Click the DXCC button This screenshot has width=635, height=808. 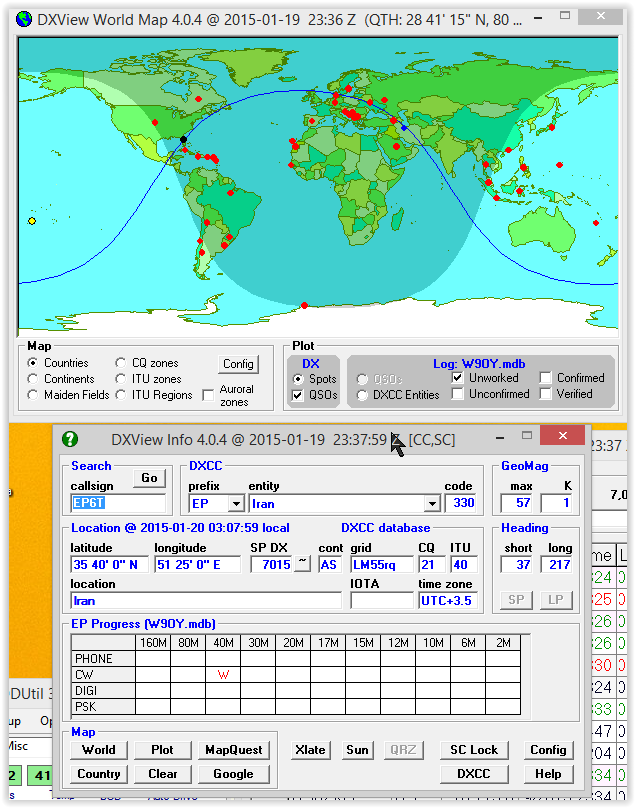(474, 774)
